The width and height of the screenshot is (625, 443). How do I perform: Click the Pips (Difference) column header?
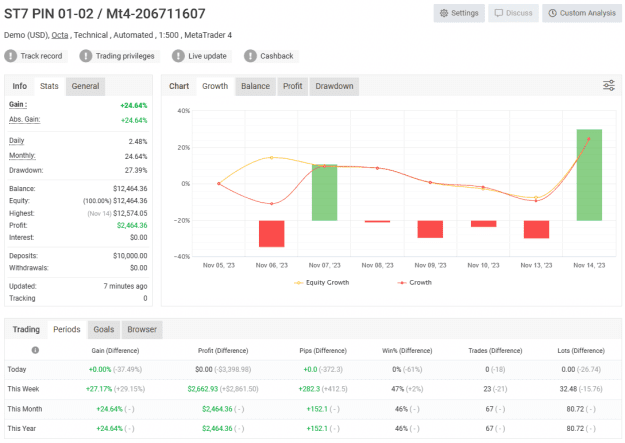click(x=323, y=350)
